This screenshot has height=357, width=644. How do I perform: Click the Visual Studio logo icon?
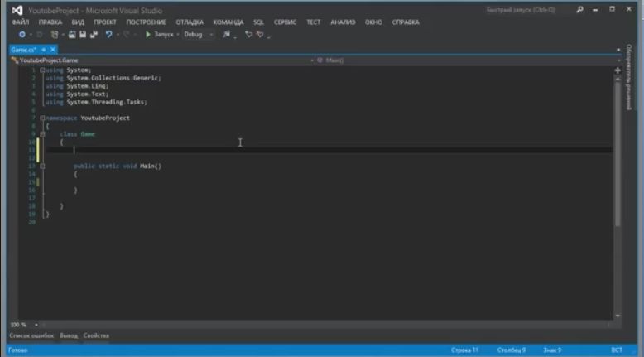tap(17, 10)
